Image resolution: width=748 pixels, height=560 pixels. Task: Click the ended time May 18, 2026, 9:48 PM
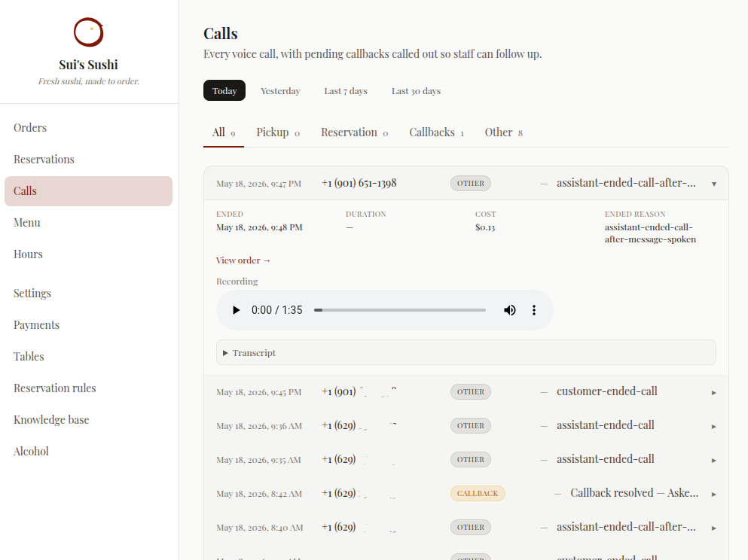(x=259, y=227)
